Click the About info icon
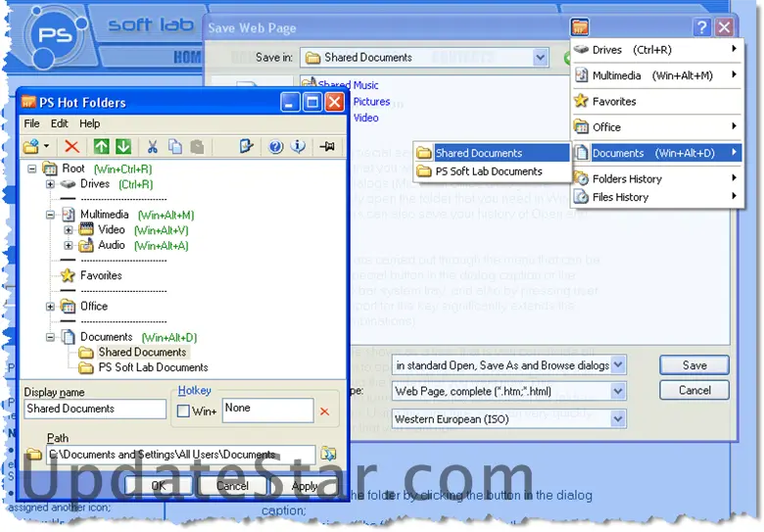This screenshot has height=532, width=764. pyautogui.click(x=298, y=146)
